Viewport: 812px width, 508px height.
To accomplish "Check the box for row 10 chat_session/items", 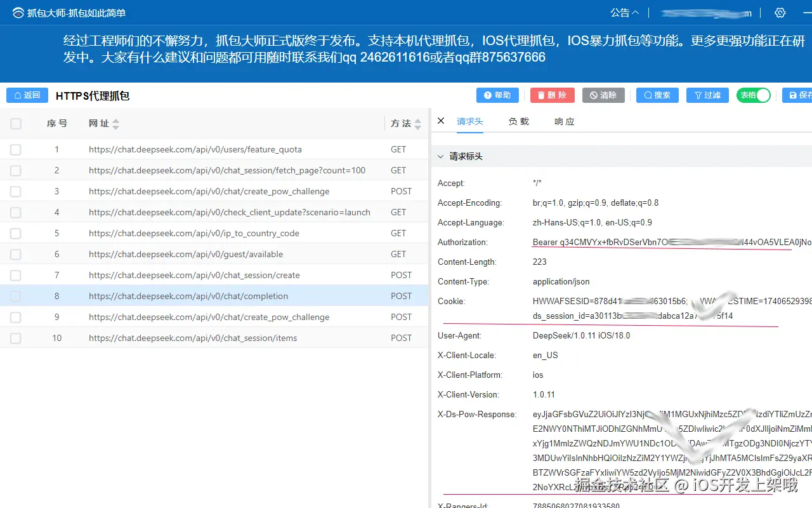I will pyautogui.click(x=16, y=338).
